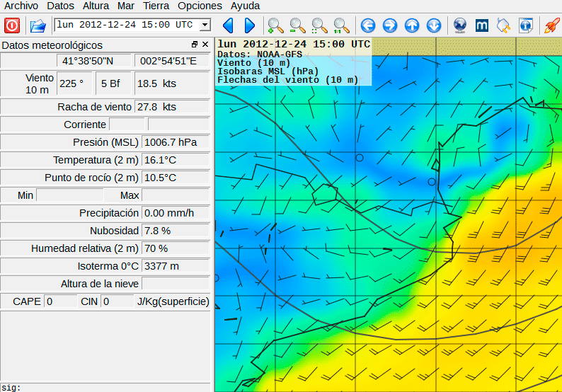Click the pressure value 1006.7 hPa
Image resolution: width=562 pixels, height=392 pixels.
pos(176,142)
